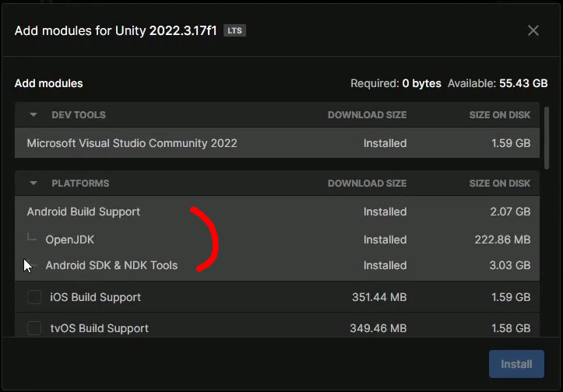Check the tvOS Build Support checkbox
Screen dimensions: 563x392
[34, 328]
